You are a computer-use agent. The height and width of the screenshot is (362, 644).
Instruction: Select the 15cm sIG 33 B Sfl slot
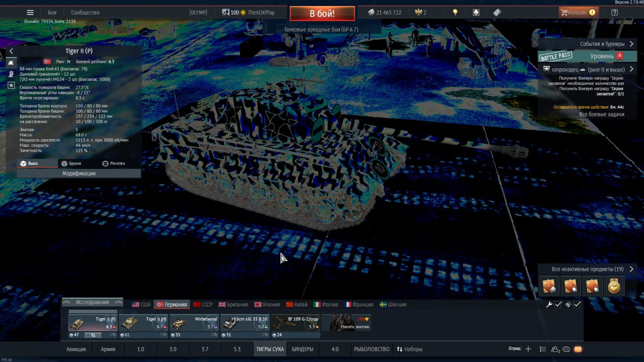point(246,323)
